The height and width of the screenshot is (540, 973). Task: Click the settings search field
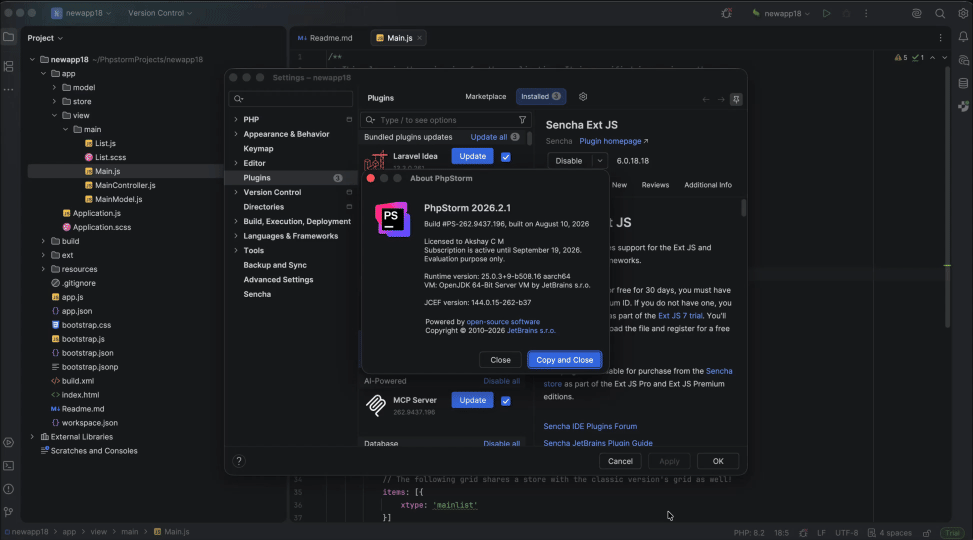click(290, 99)
